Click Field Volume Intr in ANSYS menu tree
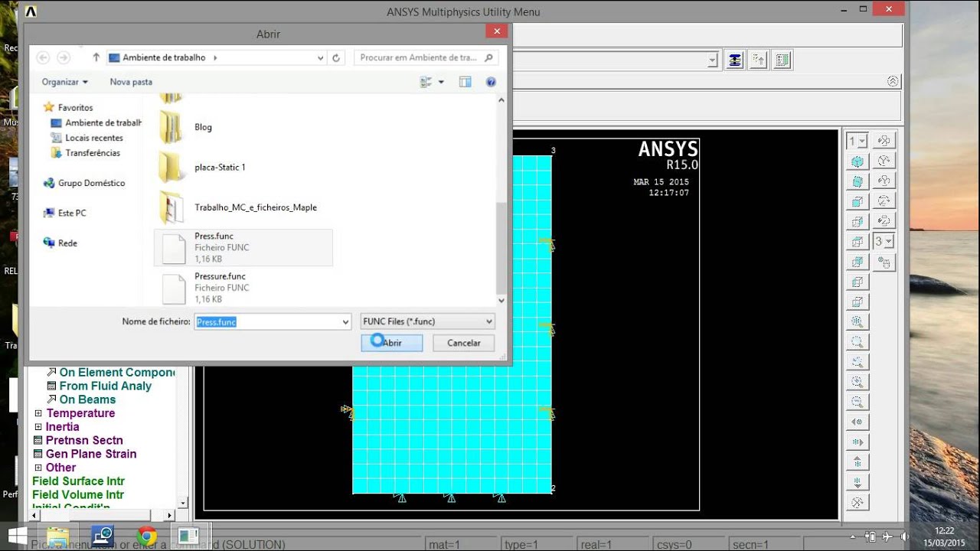This screenshot has height=551, width=980. click(78, 495)
